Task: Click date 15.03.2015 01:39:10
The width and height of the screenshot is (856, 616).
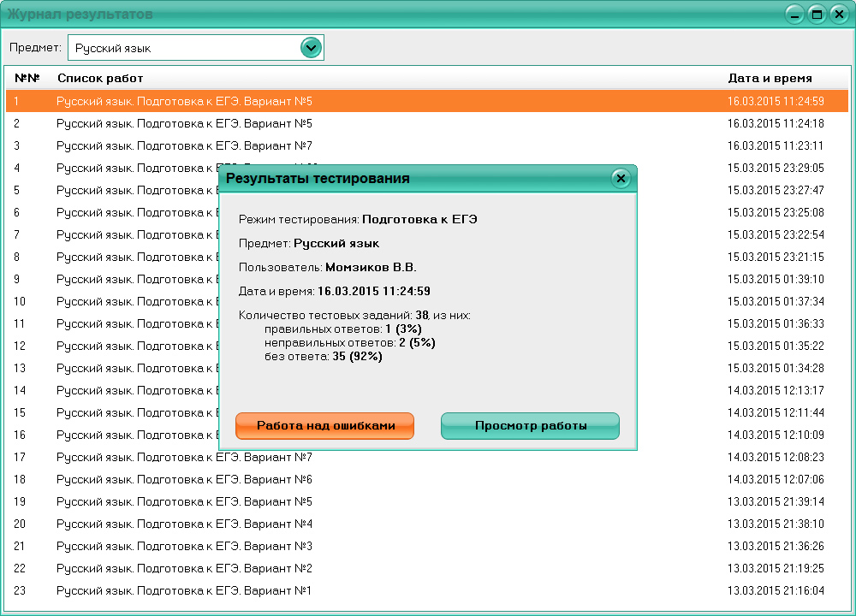Action: [x=776, y=280]
